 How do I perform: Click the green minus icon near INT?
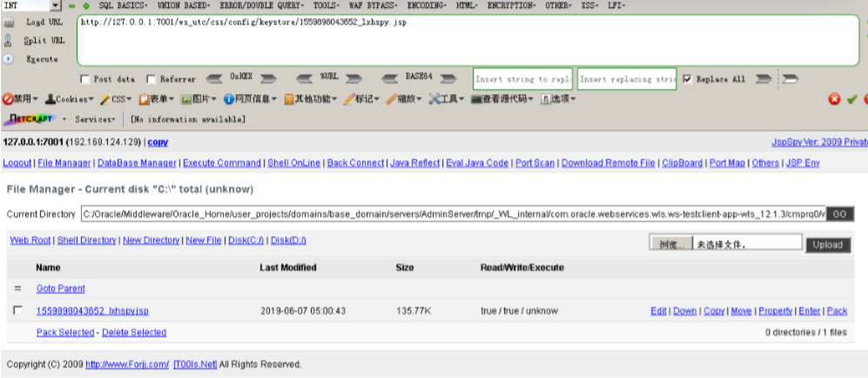pyautogui.click(x=72, y=6)
